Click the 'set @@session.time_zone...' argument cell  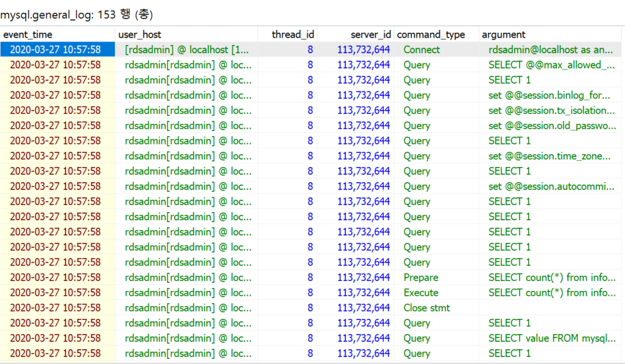[x=549, y=156]
